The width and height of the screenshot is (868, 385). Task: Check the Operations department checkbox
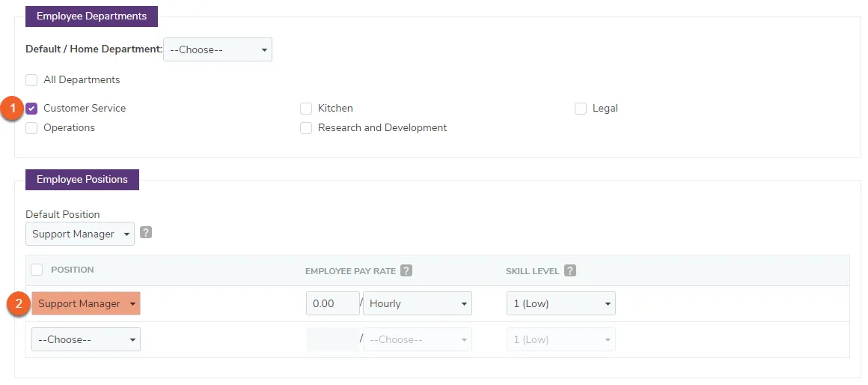[x=31, y=128]
